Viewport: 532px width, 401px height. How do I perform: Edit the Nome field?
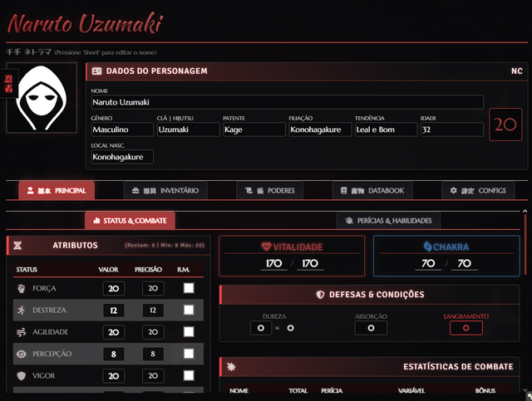(x=288, y=102)
